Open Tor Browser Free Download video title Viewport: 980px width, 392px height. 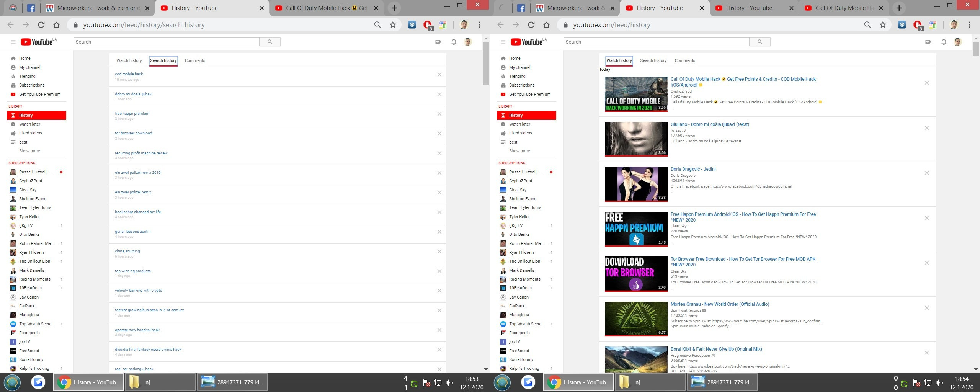[x=743, y=262]
